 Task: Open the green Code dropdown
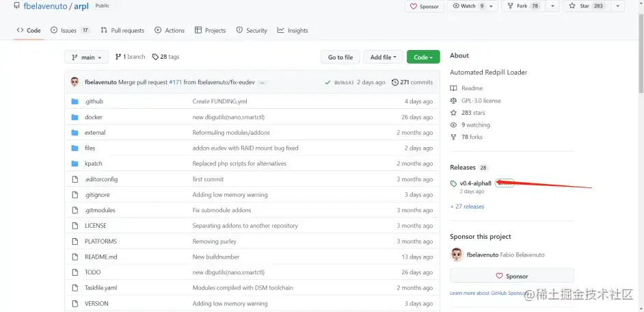coord(423,57)
